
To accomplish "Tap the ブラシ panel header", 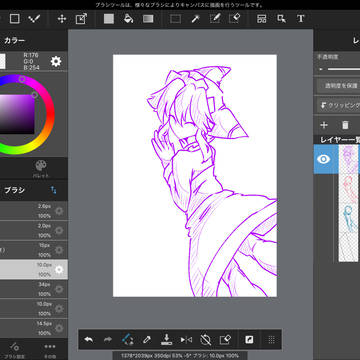I will click(x=14, y=190).
